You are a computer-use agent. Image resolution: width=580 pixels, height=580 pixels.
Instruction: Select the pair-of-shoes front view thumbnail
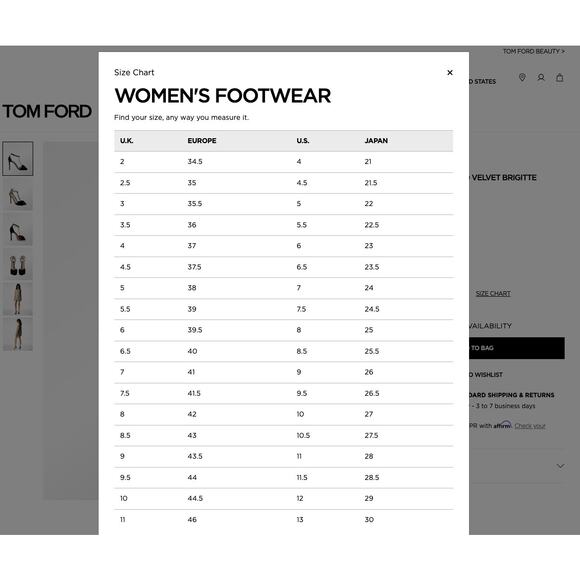coord(18,265)
